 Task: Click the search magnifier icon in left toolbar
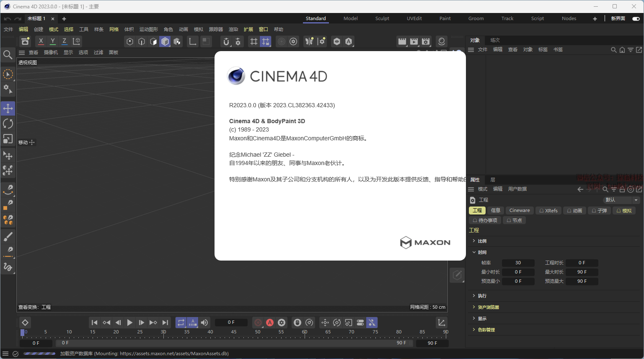(x=8, y=55)
